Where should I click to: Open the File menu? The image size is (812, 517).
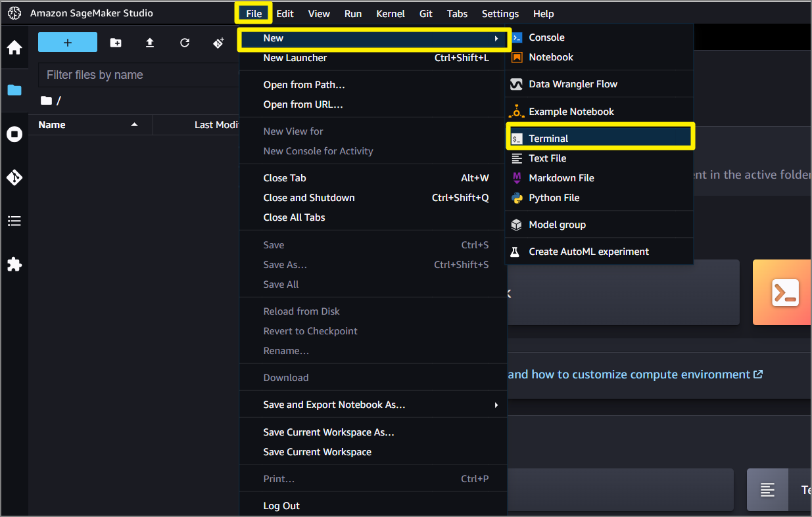tap(254, 13)
